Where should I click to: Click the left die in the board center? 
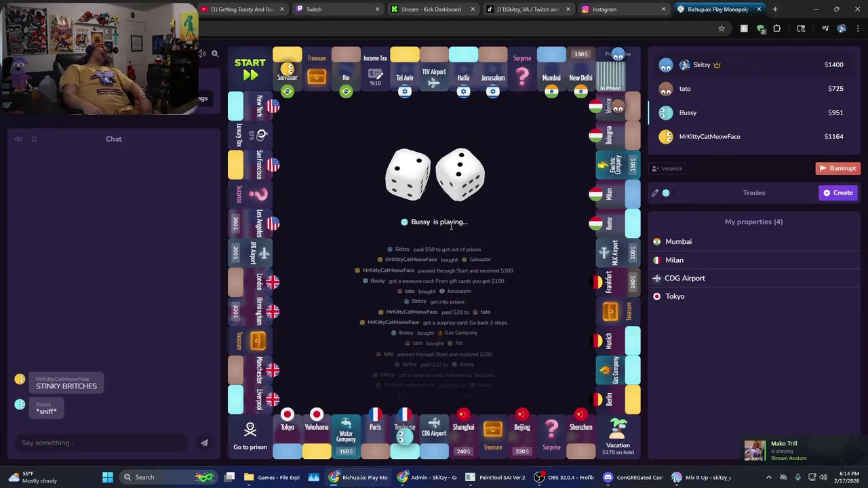408,175
